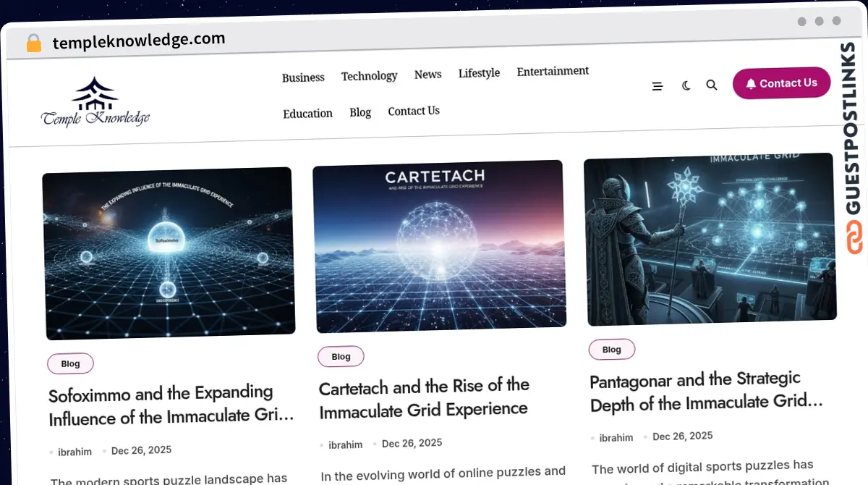
Task: Open the Lifestyle menu item
Action: [x=479, y=73]
